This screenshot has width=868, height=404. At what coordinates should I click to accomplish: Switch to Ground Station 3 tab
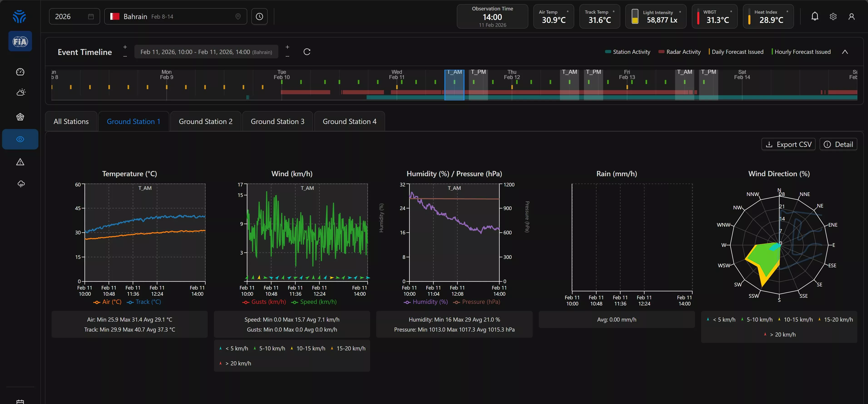277,121
